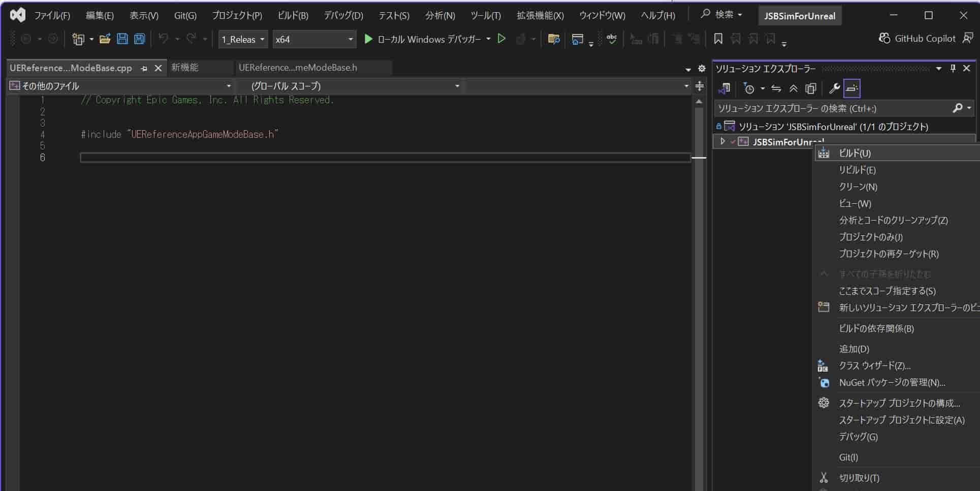
Task: Start the ローカル Windows デバッガー button
Action: [423, 39]
